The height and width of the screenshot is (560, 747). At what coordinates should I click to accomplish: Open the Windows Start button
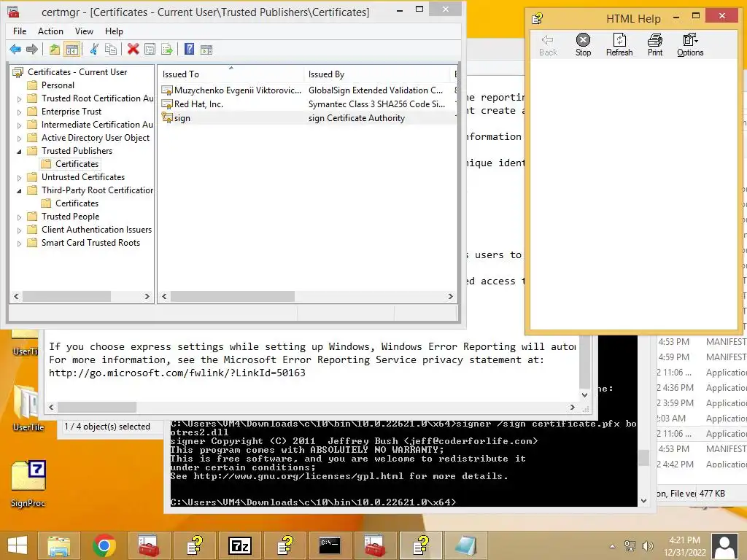[18, 545]
